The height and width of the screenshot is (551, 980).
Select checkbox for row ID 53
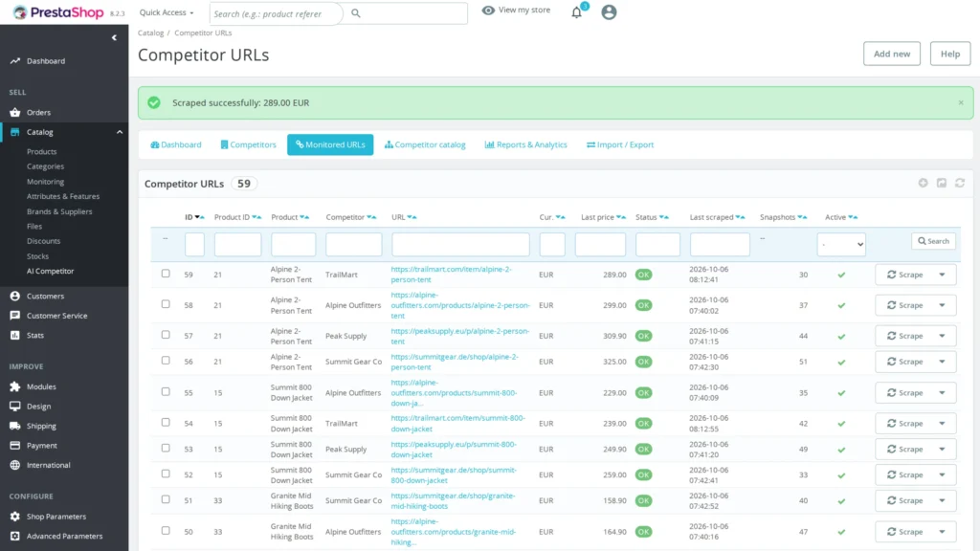click(166, 448)
